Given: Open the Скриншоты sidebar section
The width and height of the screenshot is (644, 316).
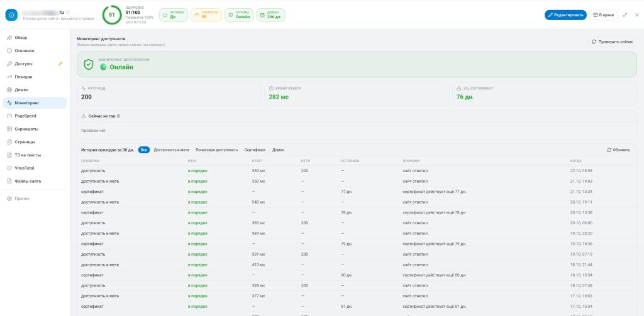Looking at the screenshot, I should coord(35,129).
